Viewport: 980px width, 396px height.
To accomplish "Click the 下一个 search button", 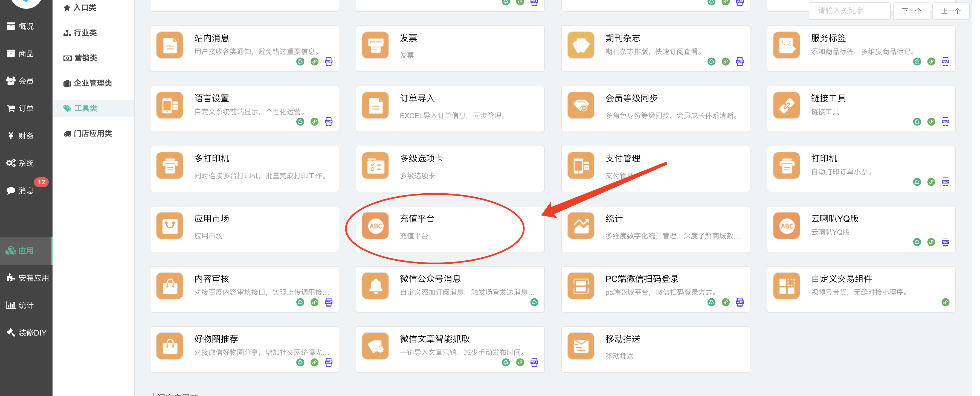I will (911, 11).
